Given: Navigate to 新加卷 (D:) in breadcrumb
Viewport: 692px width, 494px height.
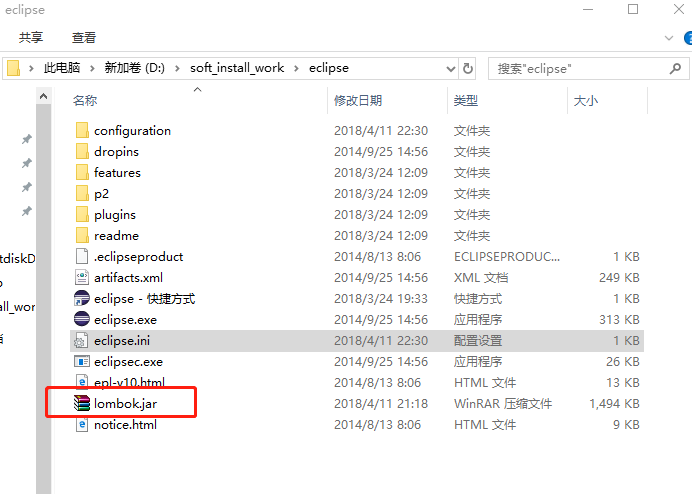Looking at the screenshot, I should tap(135, 68).
